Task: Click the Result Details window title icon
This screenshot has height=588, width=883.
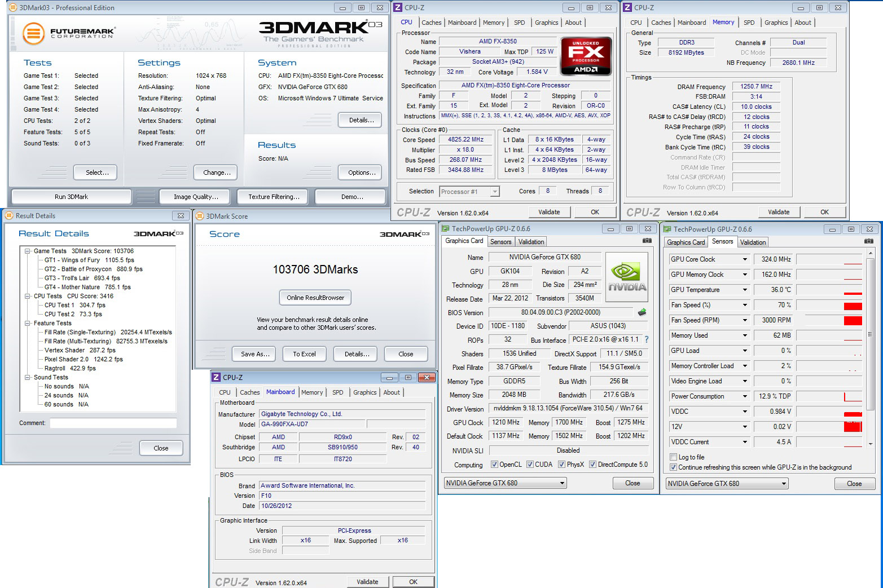Action: pyautogui.click(x=9, y=215)
